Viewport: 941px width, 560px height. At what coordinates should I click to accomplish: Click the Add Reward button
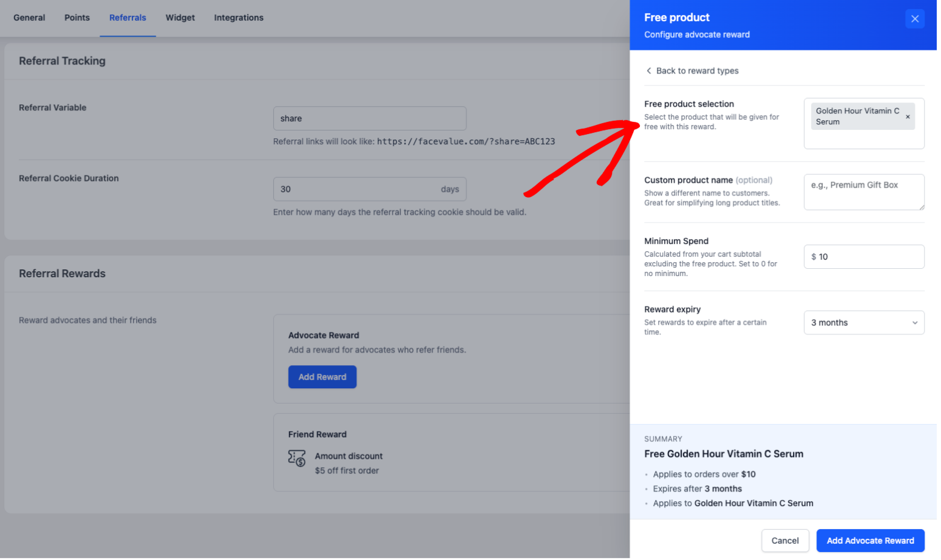322,377
